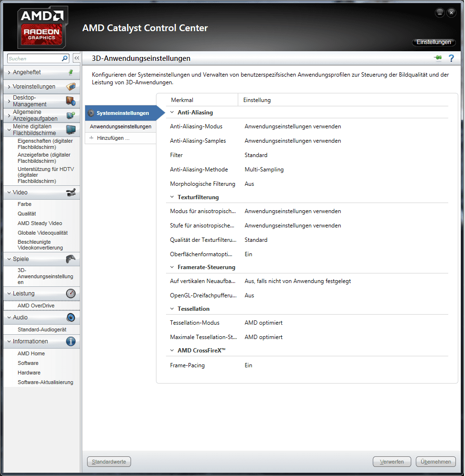Image resolution: width=465 pixels, height=476 pixels.
Task: Toggle OpenGL-Dreifachpufferung value Aus
Action: pos(249,295)
